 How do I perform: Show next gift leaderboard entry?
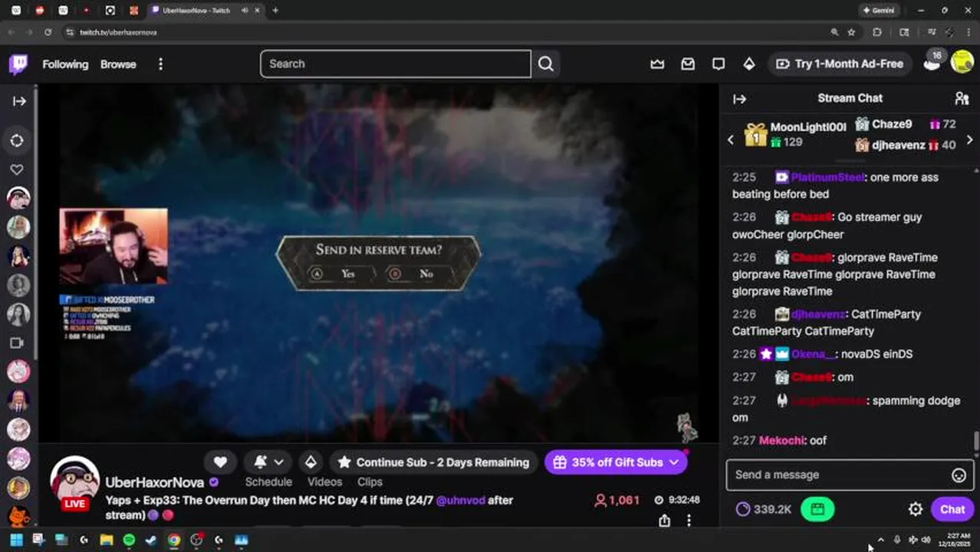pyautogui.click(x=969, y=140)
